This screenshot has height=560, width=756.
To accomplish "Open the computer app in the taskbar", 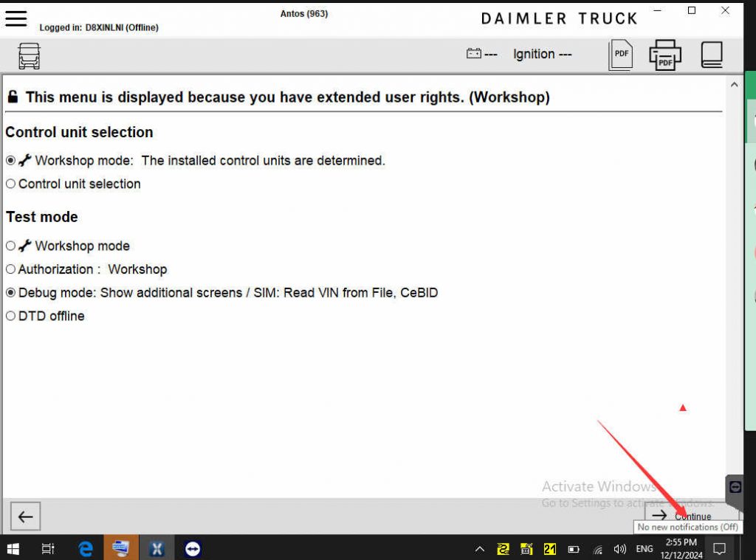I will [120, 548].
